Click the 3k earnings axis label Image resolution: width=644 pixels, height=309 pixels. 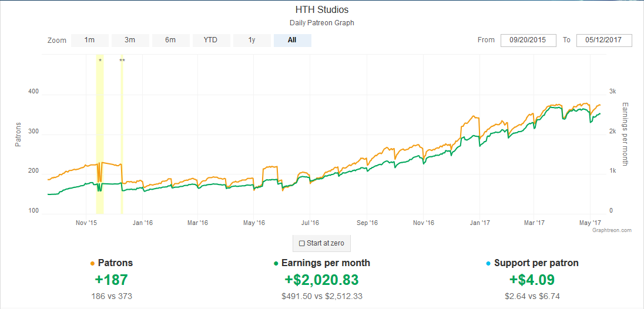pyautogui.click(x=613, y=92)
